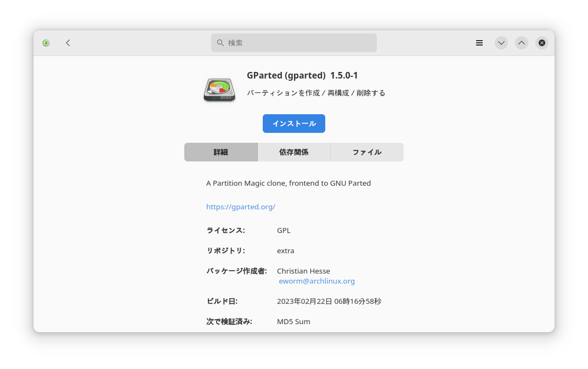Open the https://gparted.org/ link
The width and height of the screenshot is (588, 369).
241,207
